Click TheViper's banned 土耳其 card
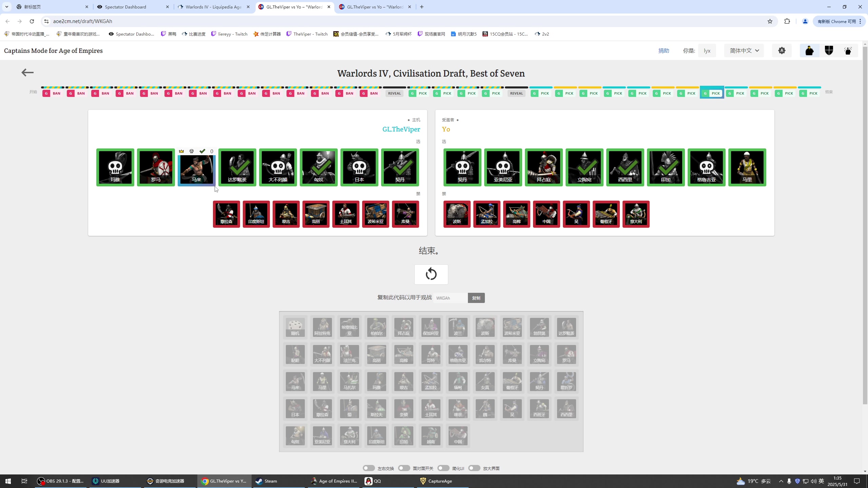The width and height of the screenshot is (868, 488). [346, 214]
